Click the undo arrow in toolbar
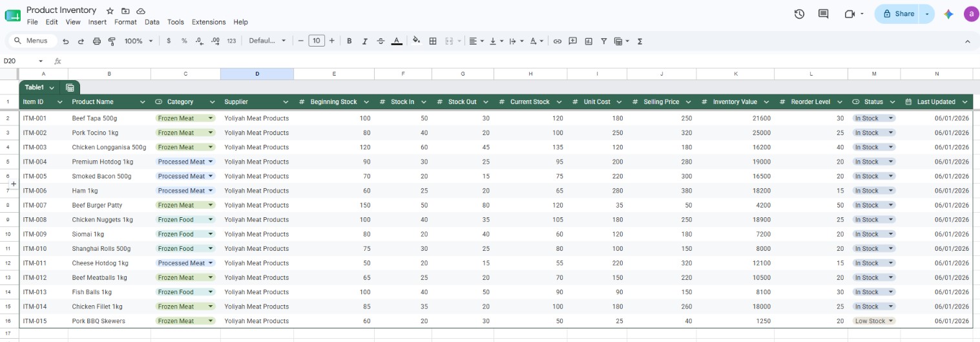The height and width of the screenshot is (342, 980). click(66, 41)
